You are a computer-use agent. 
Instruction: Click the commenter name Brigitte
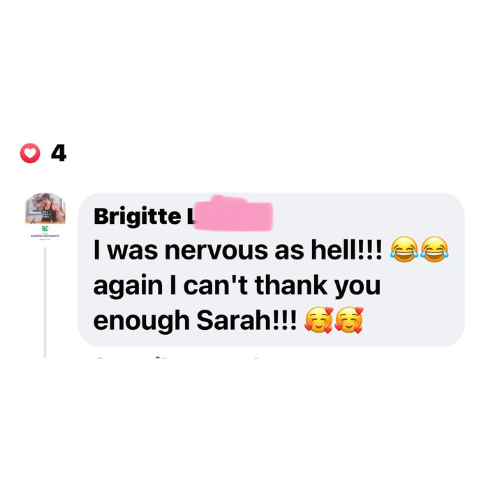point(138,216)
